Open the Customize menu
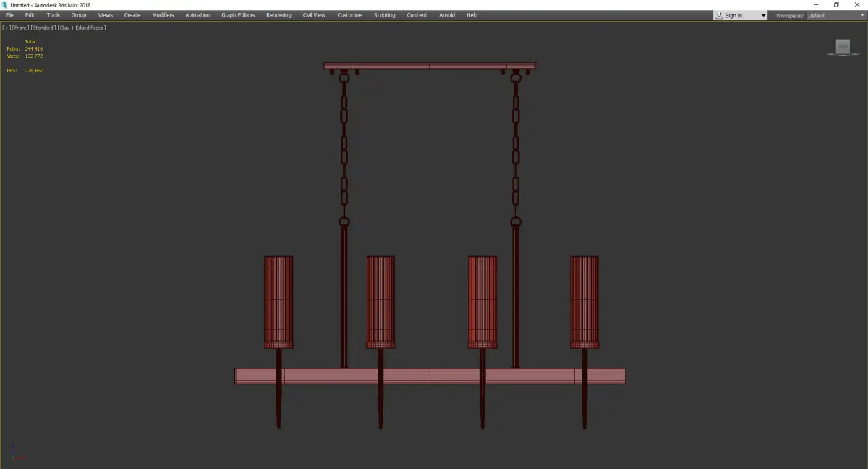Screen dimensions: 868x469 pyautogui.click(x=349, y=15)
